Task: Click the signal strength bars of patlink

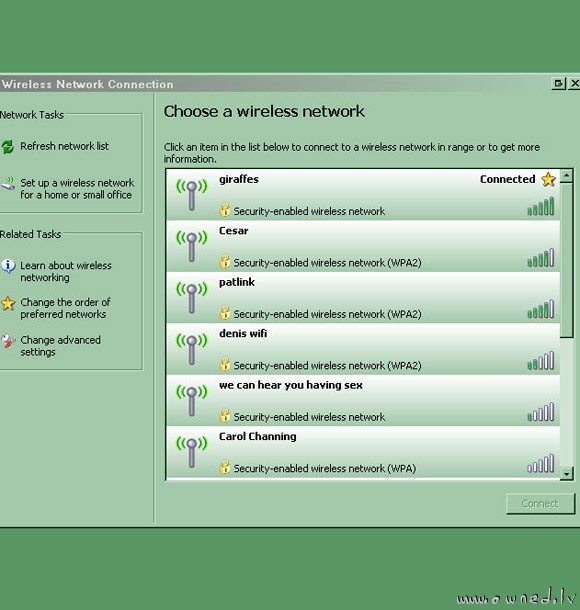Action: pos(540,309)
